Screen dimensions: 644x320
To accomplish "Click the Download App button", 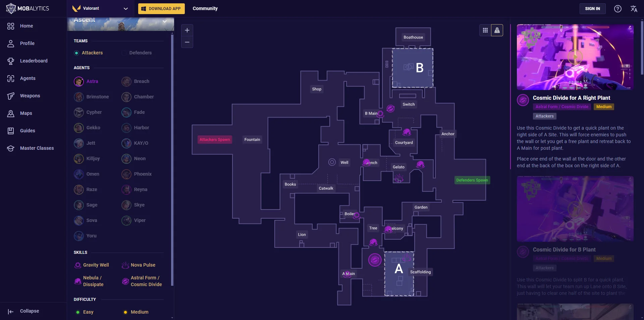I will point(161,8).
